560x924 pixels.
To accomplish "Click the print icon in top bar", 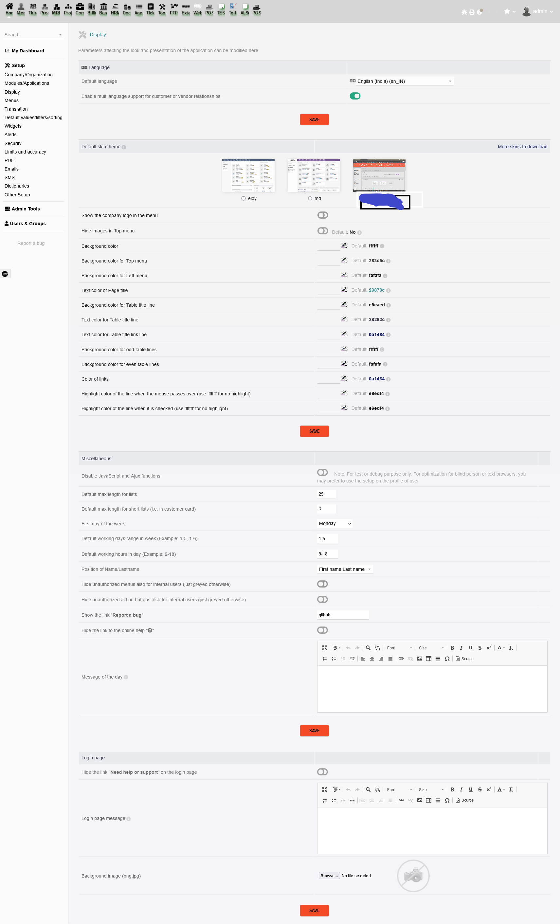I will (472, 12).
